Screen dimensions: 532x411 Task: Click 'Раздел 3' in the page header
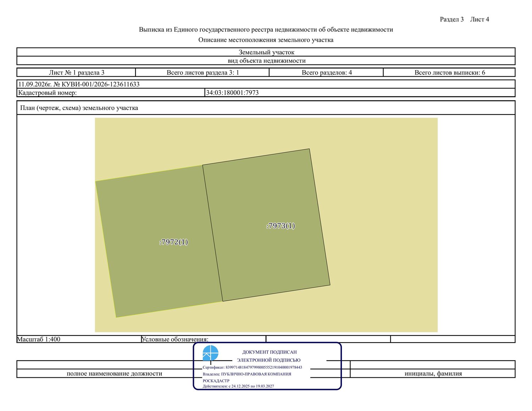pos(452,19)
